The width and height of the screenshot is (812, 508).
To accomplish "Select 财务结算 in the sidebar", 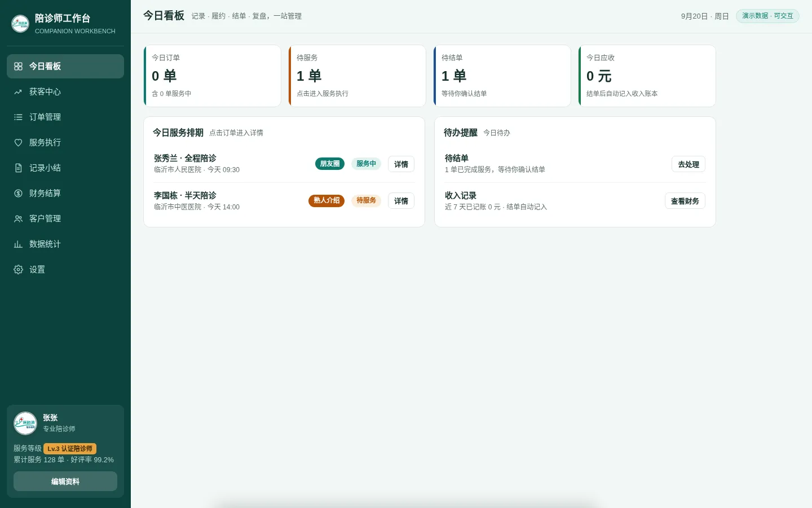I will click(65, 194).
